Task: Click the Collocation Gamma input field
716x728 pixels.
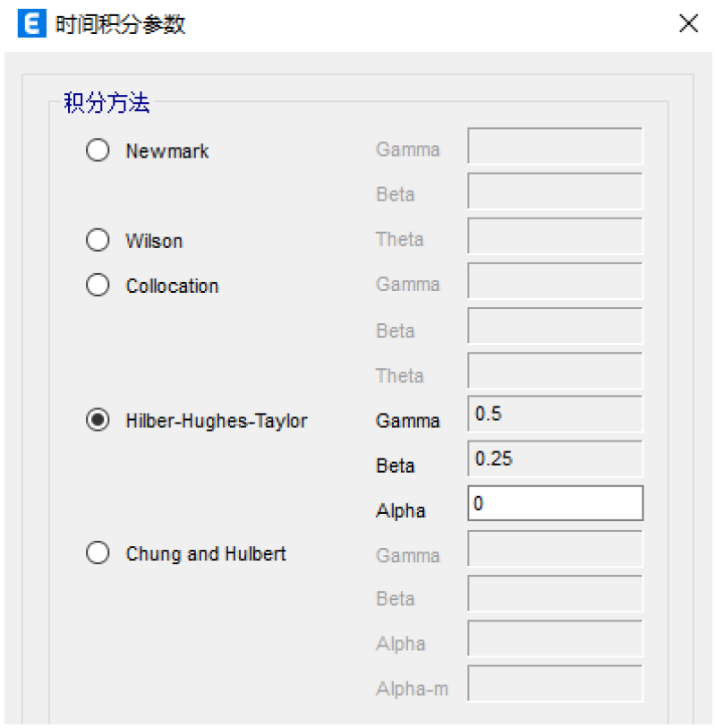Action: pos(557,285)
